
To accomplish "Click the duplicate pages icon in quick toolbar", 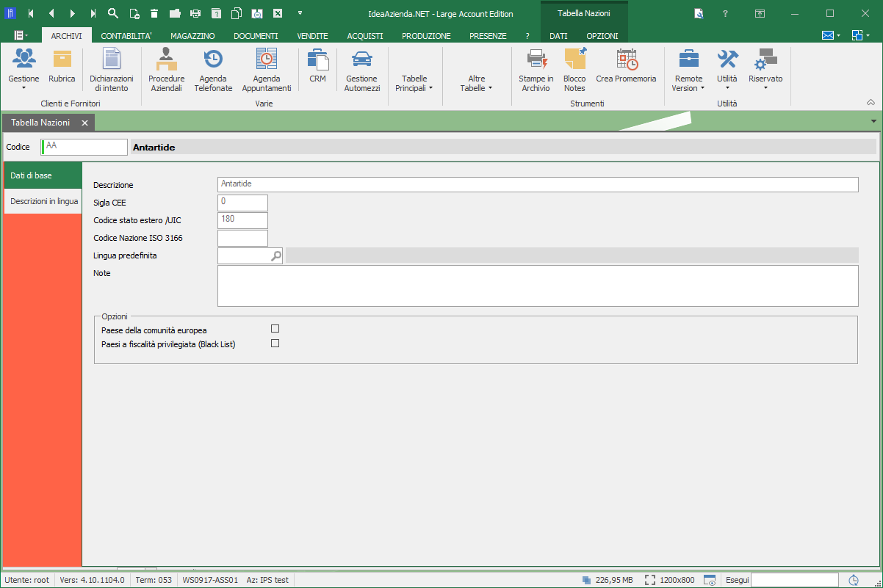I will (237, 13).
